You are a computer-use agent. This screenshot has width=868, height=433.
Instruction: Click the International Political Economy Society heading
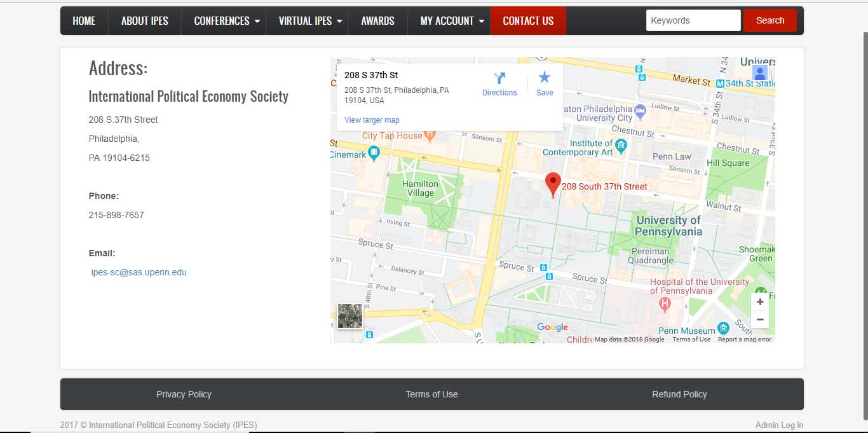tap(188, 97)
